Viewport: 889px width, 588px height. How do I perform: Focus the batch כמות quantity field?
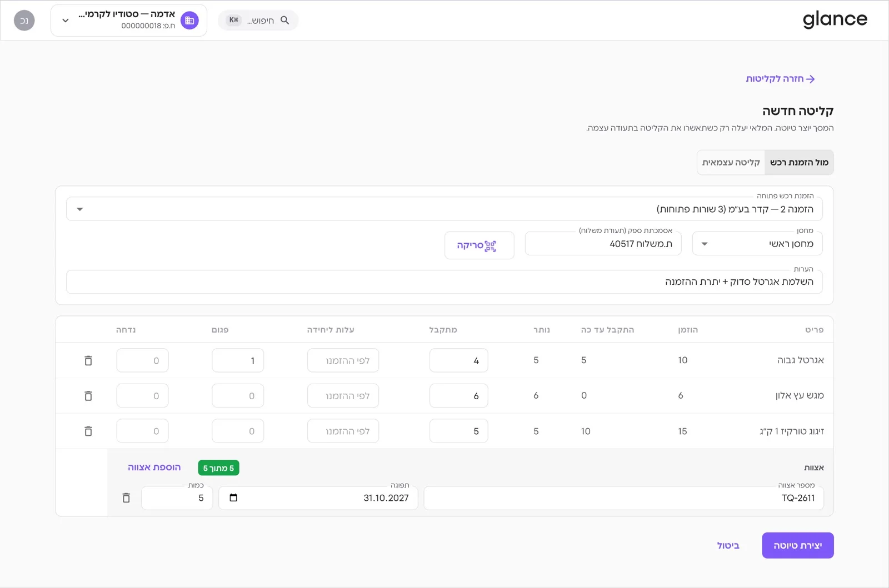click(x=177, y=497)
